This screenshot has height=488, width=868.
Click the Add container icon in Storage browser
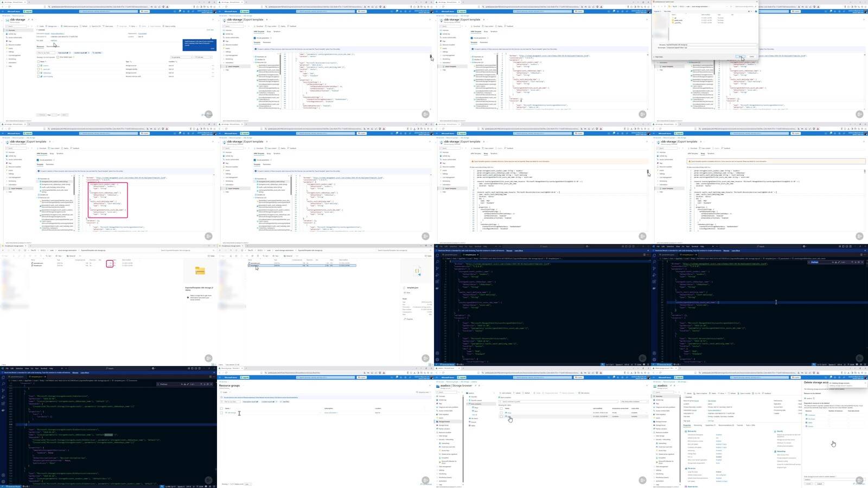tap(501, 393)
